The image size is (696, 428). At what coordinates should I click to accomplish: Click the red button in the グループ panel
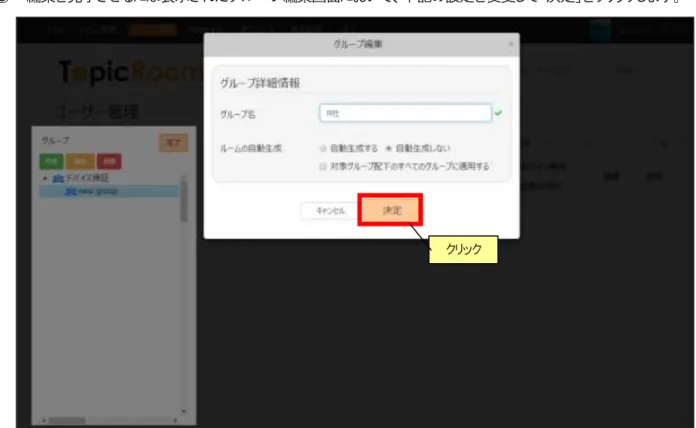pos(109,161)
